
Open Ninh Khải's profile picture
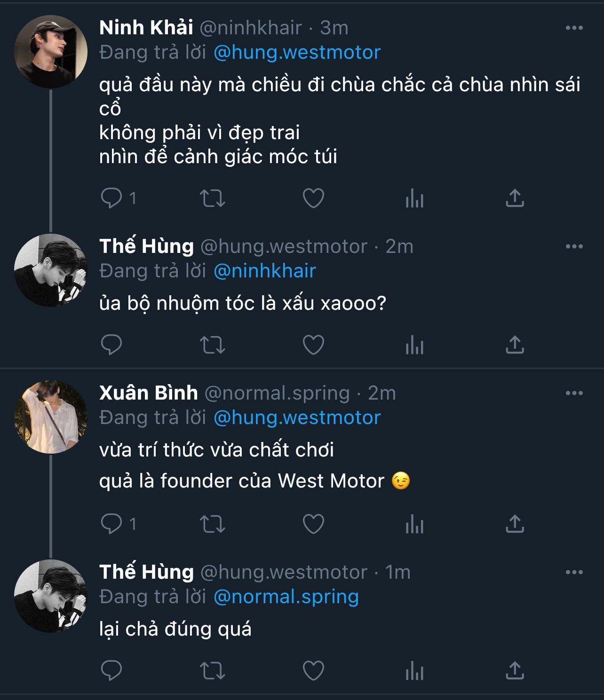tap(51, 52)
